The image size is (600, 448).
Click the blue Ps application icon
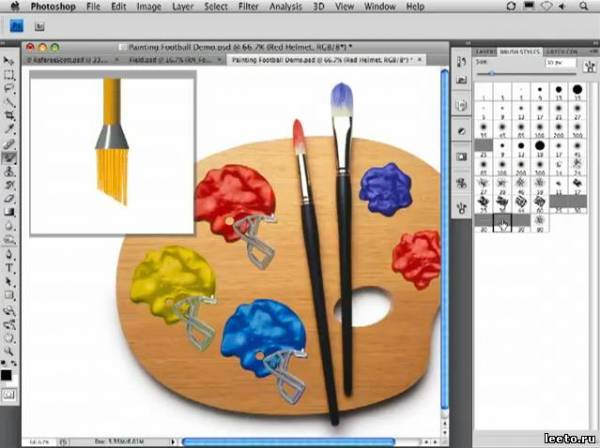coord(16,26)
